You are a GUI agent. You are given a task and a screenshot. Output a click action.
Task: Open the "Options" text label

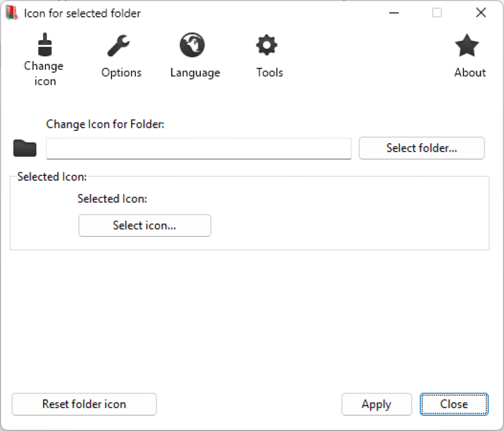[x=122, y=73]
